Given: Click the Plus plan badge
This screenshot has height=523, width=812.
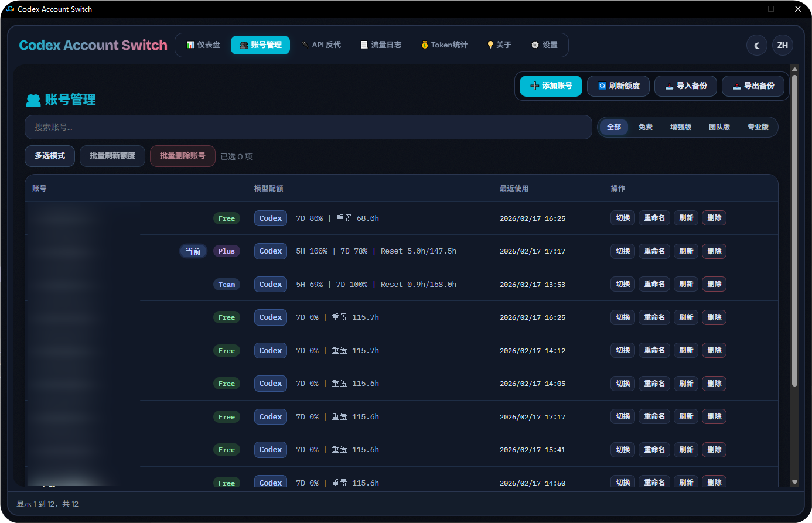Looking at the screenshot, I should [227, 251].
